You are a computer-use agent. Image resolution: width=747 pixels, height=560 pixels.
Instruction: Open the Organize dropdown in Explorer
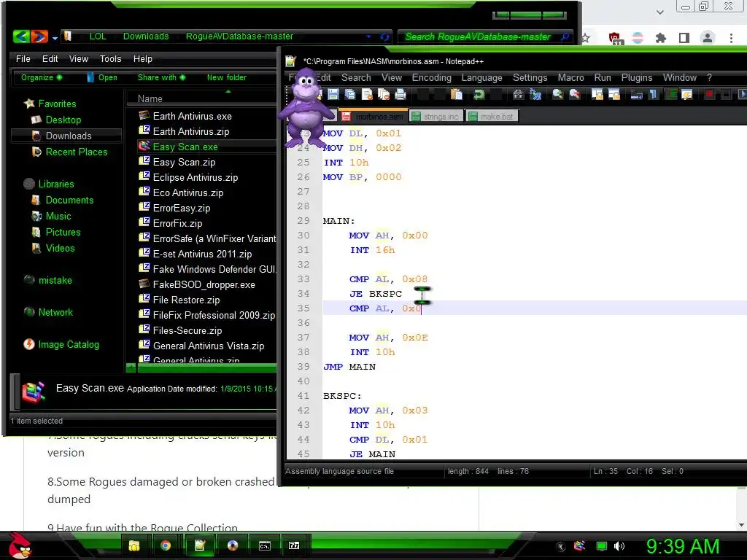pos(42,77)
